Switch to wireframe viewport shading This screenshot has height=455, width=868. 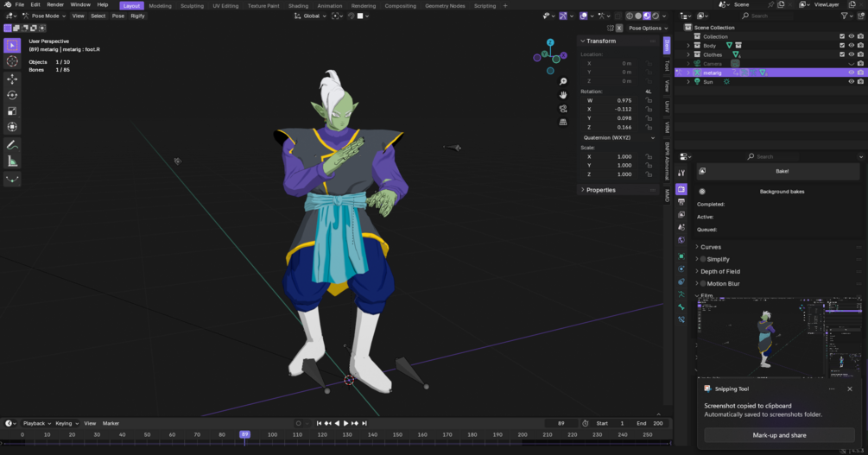click(630, 16)
